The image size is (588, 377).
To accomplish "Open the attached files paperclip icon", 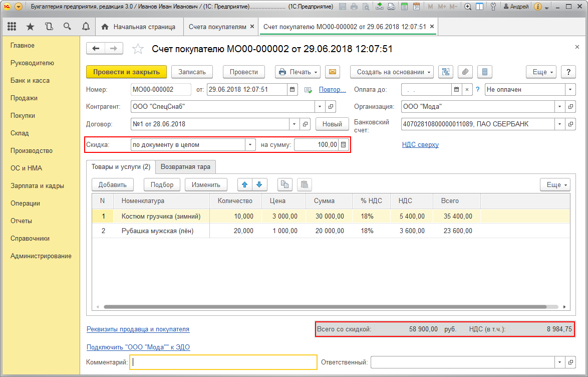I will (465, 72).
